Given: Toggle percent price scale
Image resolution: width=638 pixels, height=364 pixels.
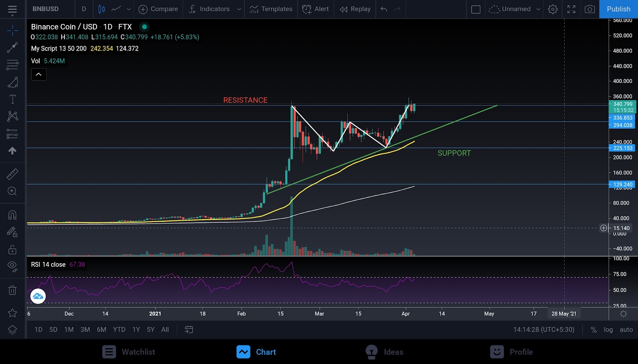Looking at the screenshot, I should coord(594,330).
